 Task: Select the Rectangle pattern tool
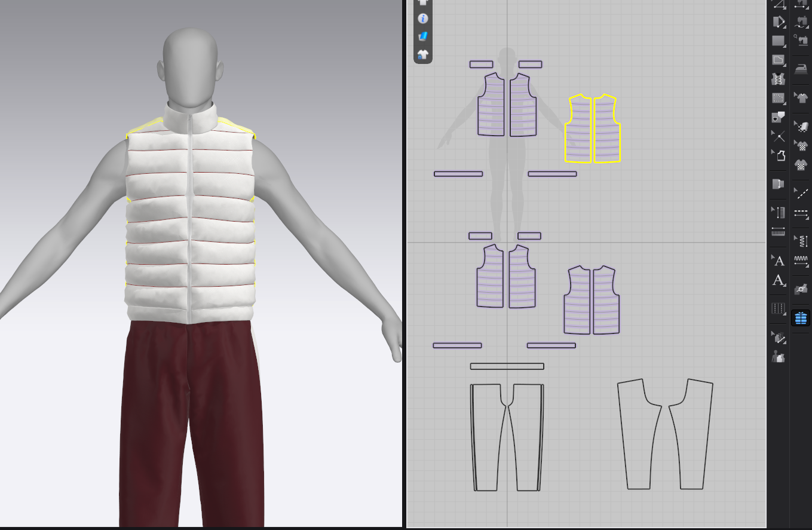click(x=778, y=41)
